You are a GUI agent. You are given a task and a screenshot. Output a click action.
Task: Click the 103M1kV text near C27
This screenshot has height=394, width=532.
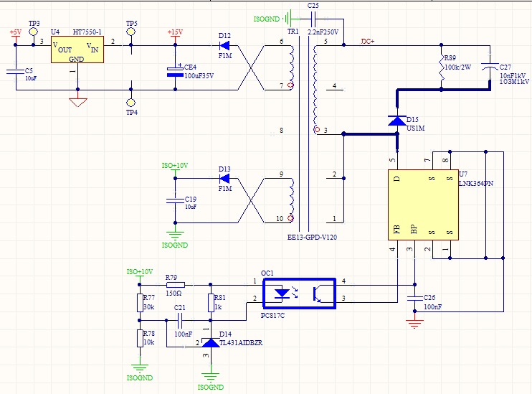pyautogui.click(x=514, y=82)
